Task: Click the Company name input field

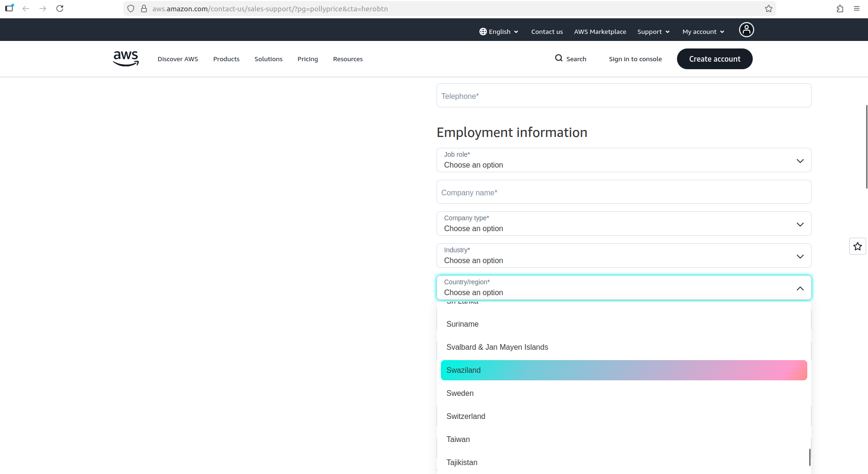Action: coord(623,192)
